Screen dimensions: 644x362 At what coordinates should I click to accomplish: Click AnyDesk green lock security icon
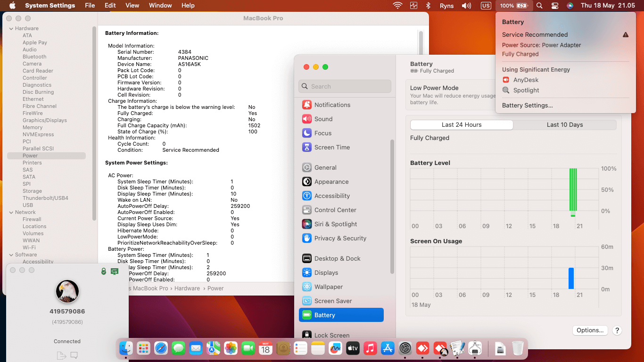(x=104, y=271)
